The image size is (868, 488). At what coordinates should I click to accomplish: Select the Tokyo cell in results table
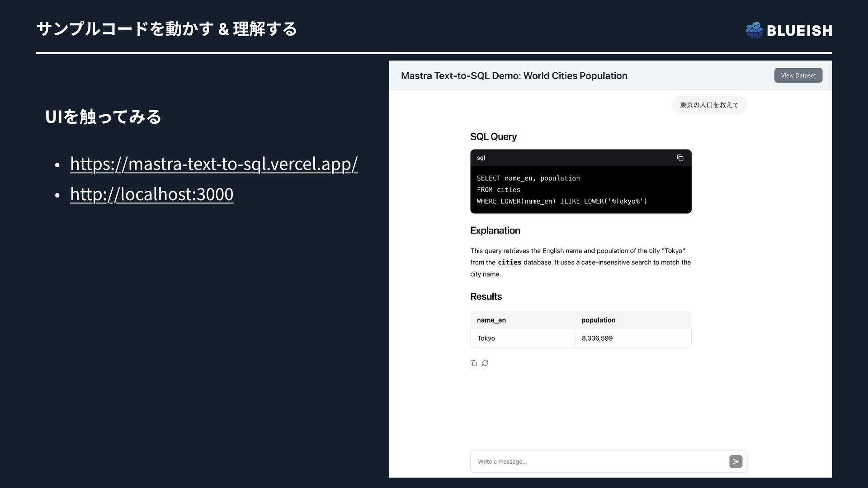[486, 338]
